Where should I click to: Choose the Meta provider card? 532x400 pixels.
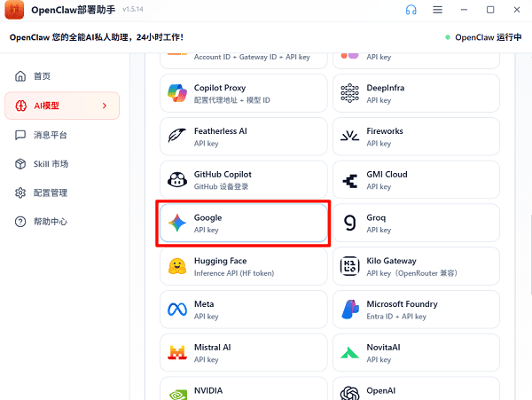point(244,310)
